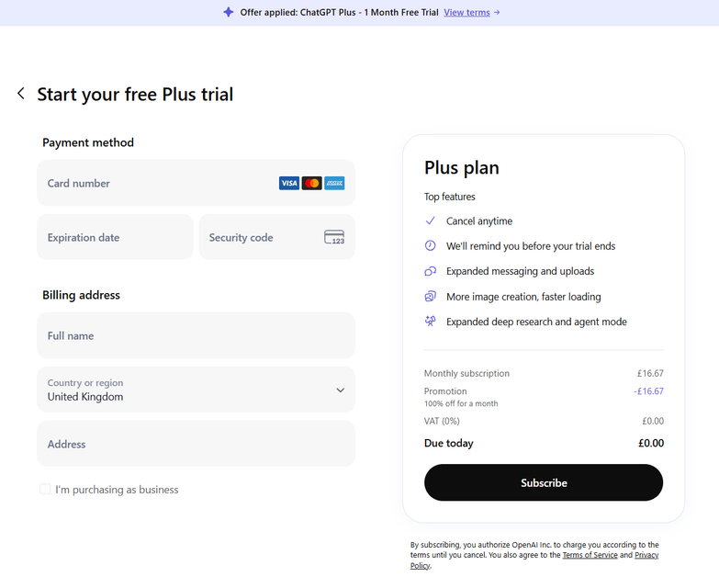Open the Privacy Policy link

tap(646, 555)
